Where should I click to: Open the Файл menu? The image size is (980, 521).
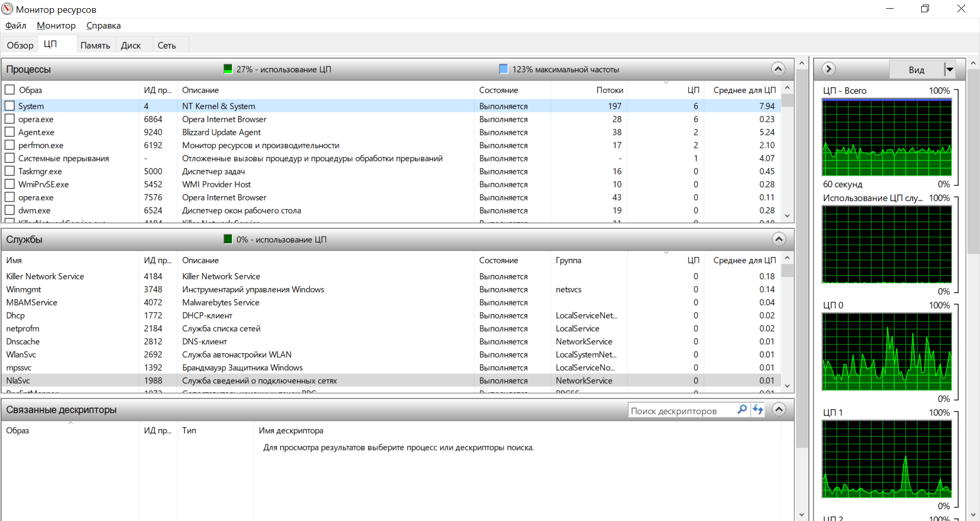pos(16,26)
